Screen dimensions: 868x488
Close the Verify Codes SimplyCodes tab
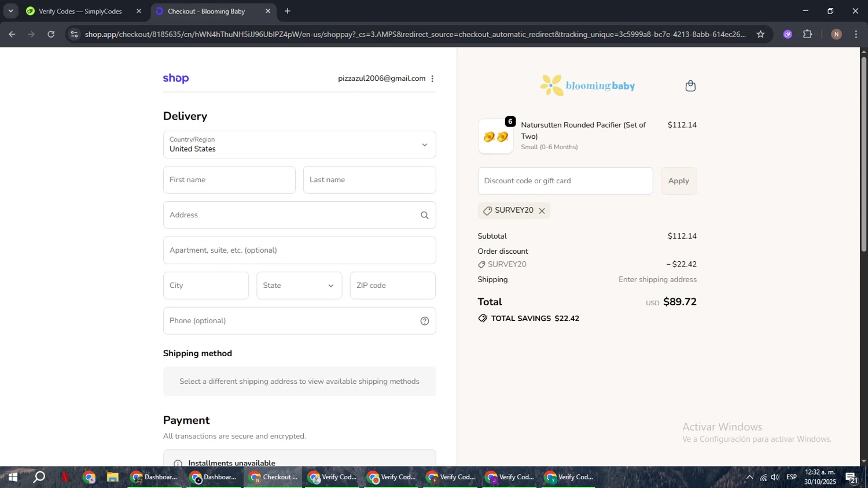pyautogui.click(x=138, y=11)
